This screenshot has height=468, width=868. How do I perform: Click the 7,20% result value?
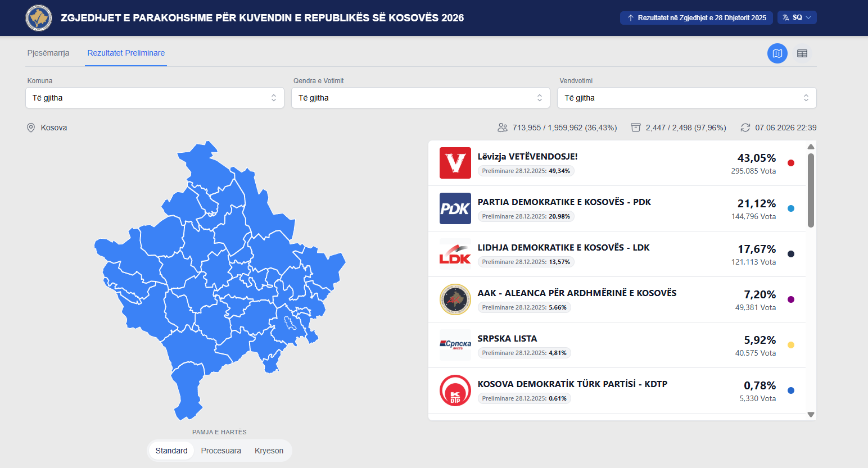pos(760,294)
